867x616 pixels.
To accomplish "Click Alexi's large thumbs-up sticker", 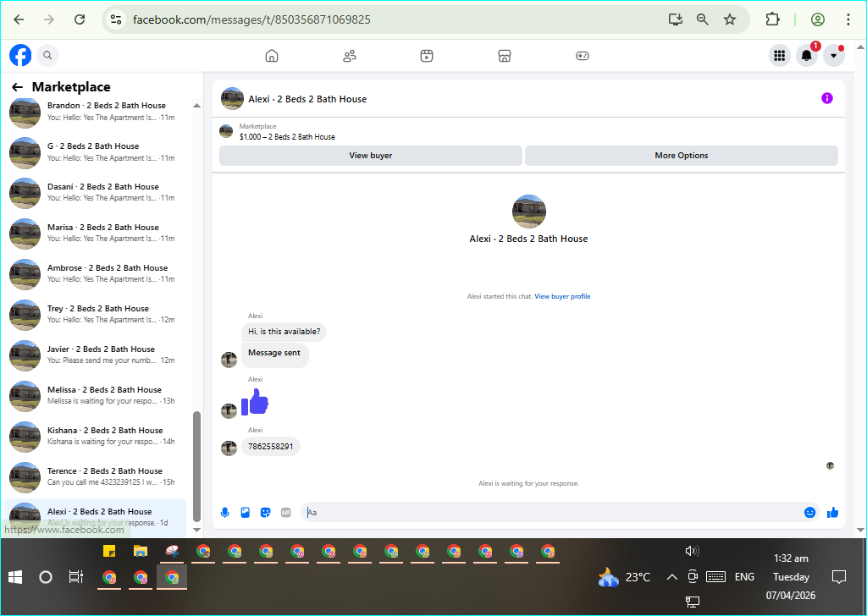I will (255, 402).
